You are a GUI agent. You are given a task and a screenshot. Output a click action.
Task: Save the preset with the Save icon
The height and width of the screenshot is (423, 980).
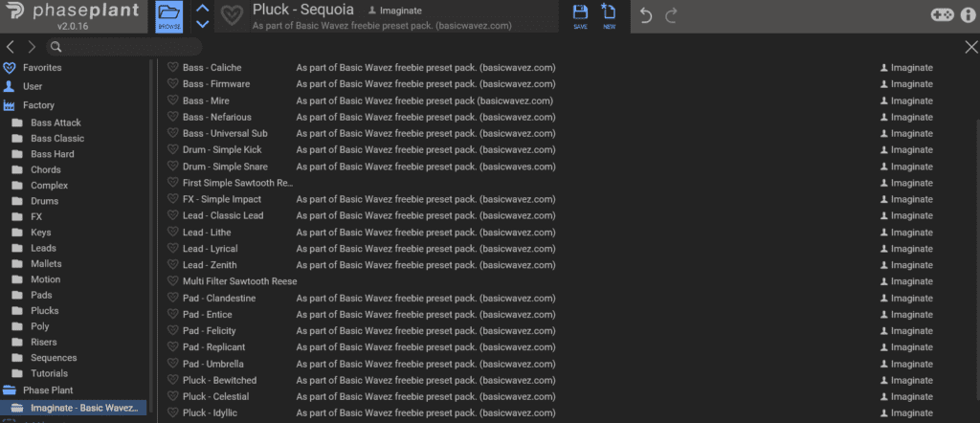tap(580, 17)
